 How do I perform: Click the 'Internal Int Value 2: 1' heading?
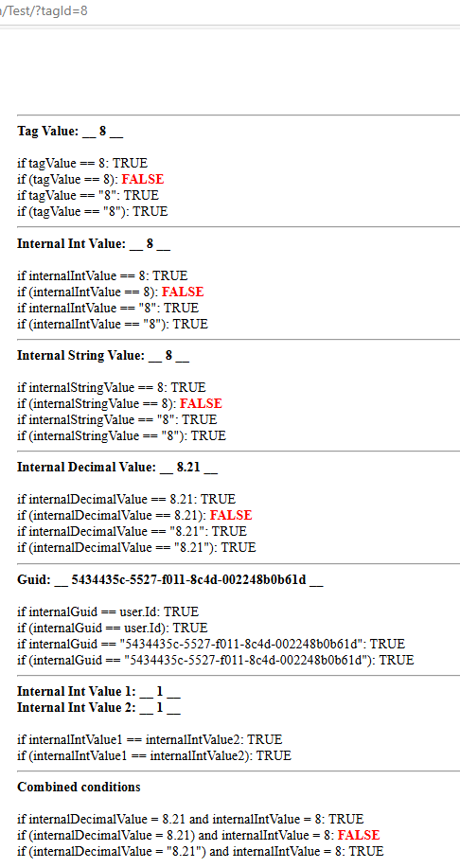click(x=98, y=707)
